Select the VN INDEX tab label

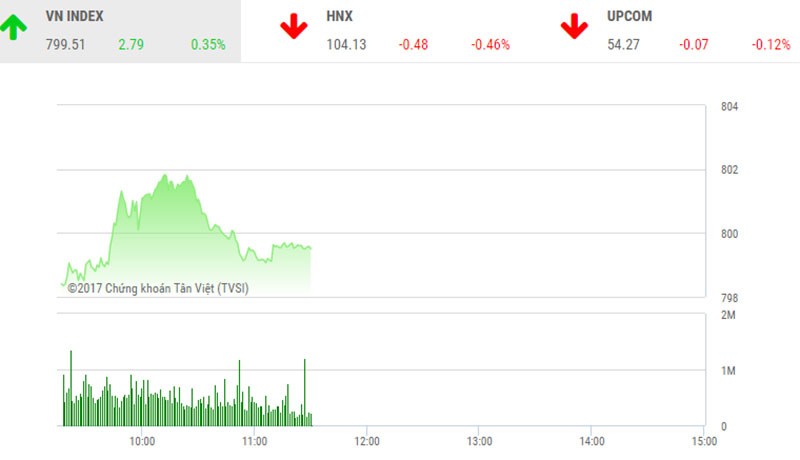point(74,17)
